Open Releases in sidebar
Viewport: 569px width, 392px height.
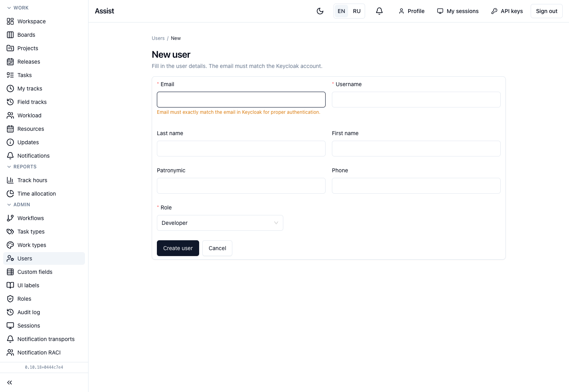point(44,62)
